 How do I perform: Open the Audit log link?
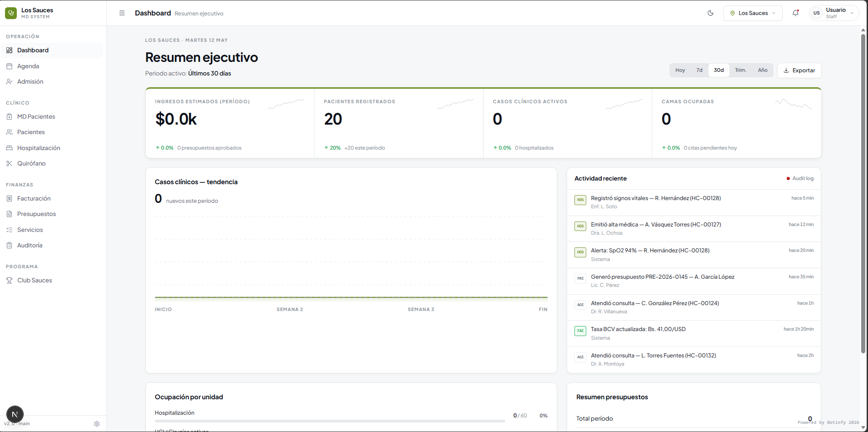click(800, 178)
